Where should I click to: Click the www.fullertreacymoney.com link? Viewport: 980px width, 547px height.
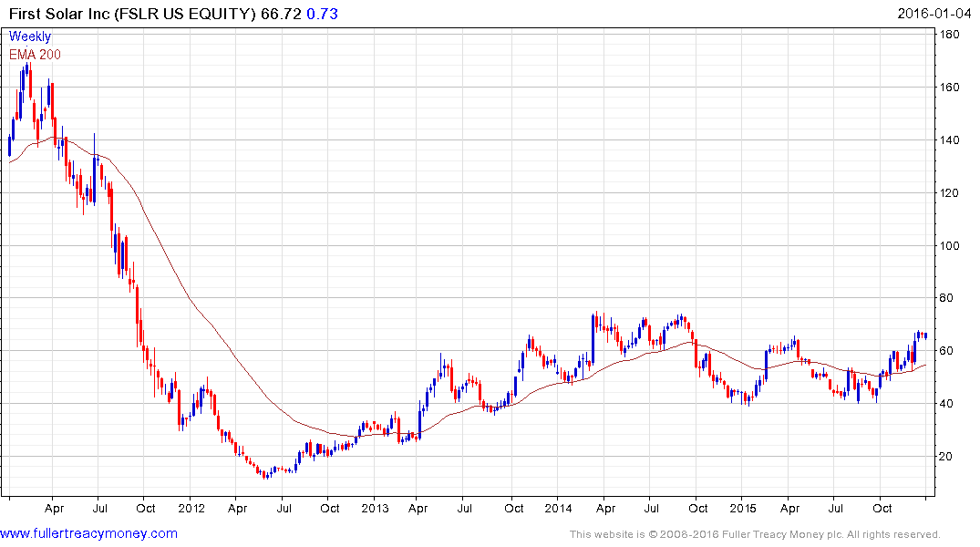[88, 533]
